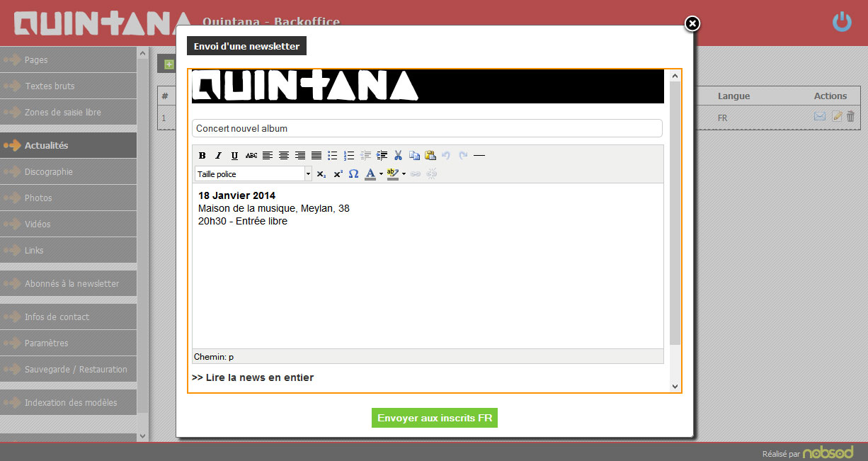
Task: Insert a special character (Omega icon)
Action: pyautogui.click(x=354, y=173)
